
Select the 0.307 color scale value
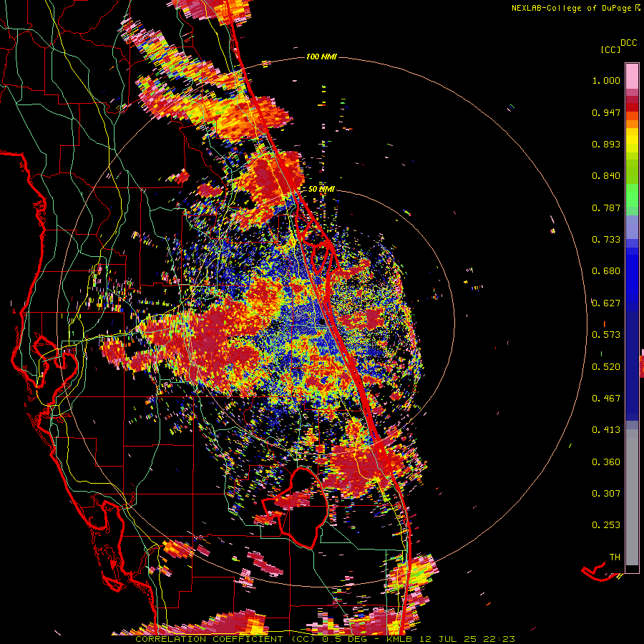(606, 494)
